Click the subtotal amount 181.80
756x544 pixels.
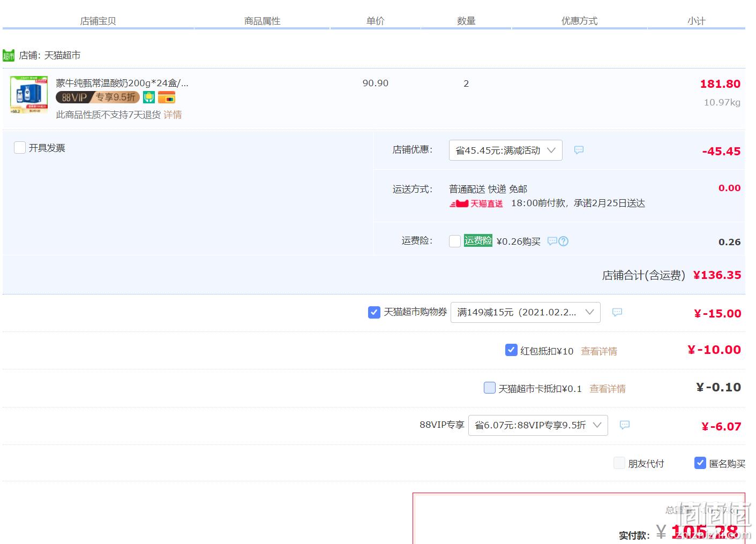coord(720,84)
